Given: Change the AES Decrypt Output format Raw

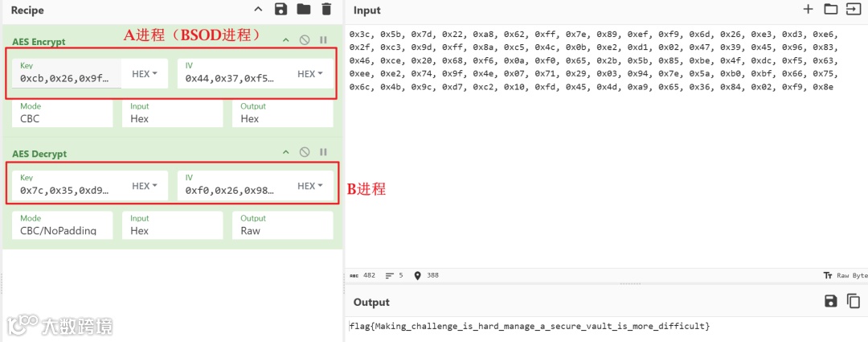Looking at the screenshot, I should tap(283, 225).
